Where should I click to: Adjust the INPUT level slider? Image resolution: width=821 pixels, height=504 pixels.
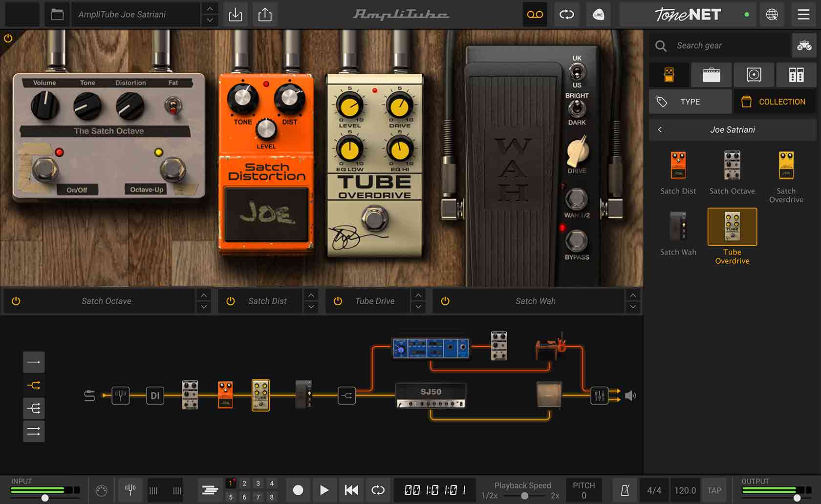click(x=45, y=498)
